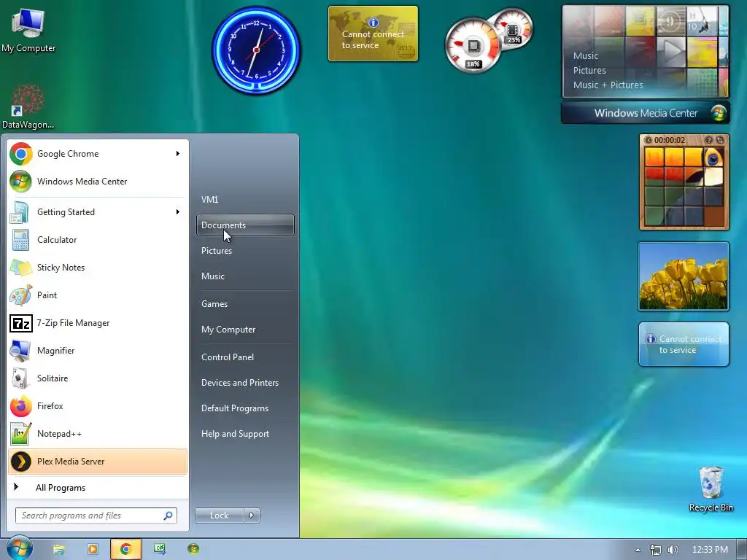Launch Calculator
This screenshot has width=747, height=560.
(x=98, y=239)
